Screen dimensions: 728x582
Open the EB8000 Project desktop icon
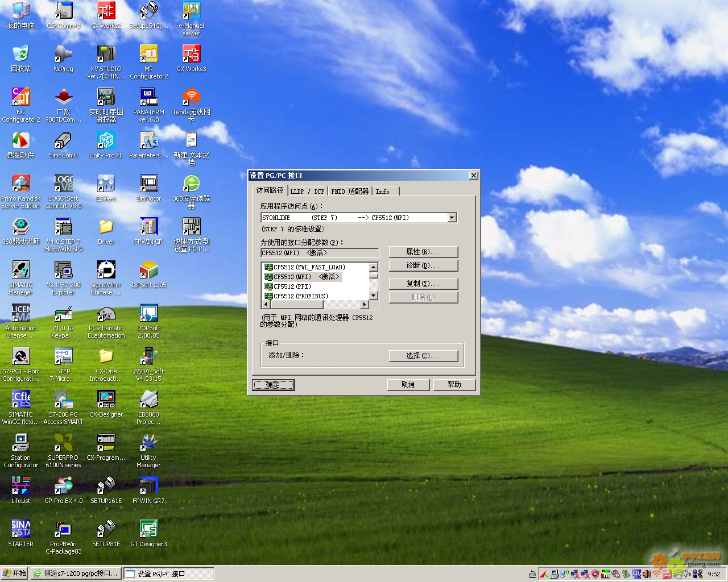click(x=149, y=407)
